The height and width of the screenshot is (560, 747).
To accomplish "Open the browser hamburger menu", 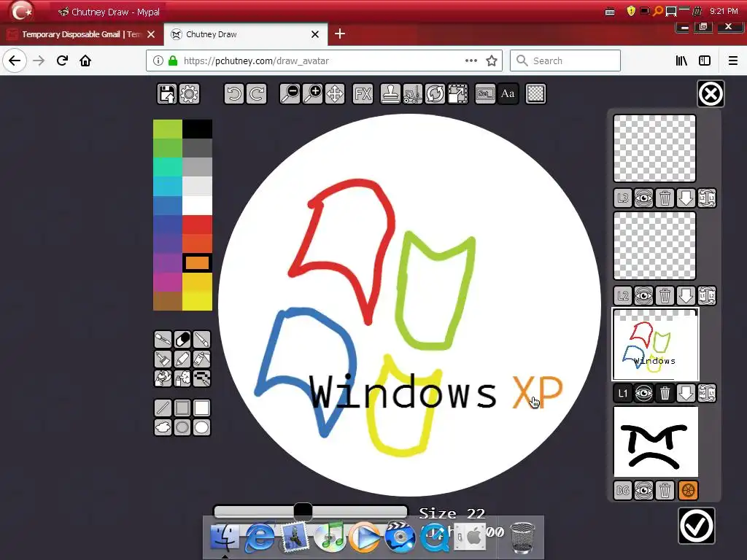I will coord(732,61).
